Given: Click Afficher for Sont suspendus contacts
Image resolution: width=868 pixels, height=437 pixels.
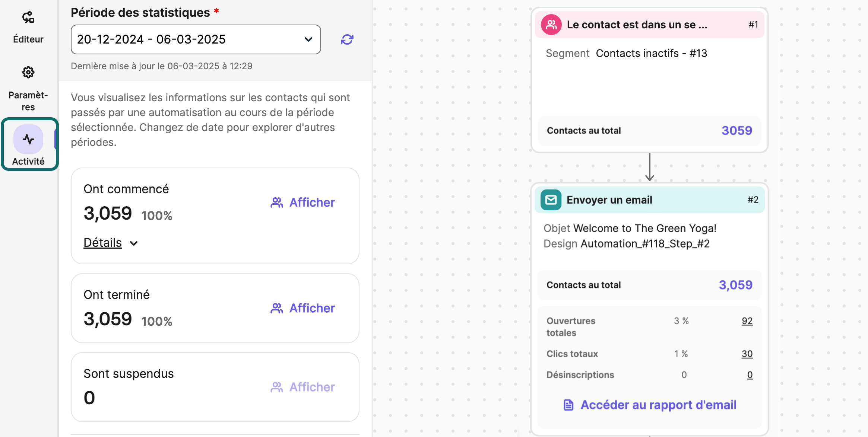Looking at the screenshot, I should (x=302, y=387).
